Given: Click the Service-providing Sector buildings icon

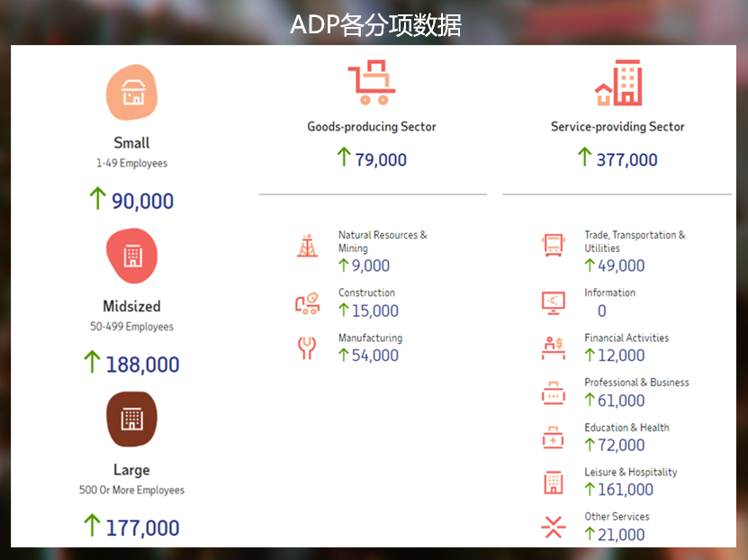Looking at the screenshot, I should coord(618,82).
